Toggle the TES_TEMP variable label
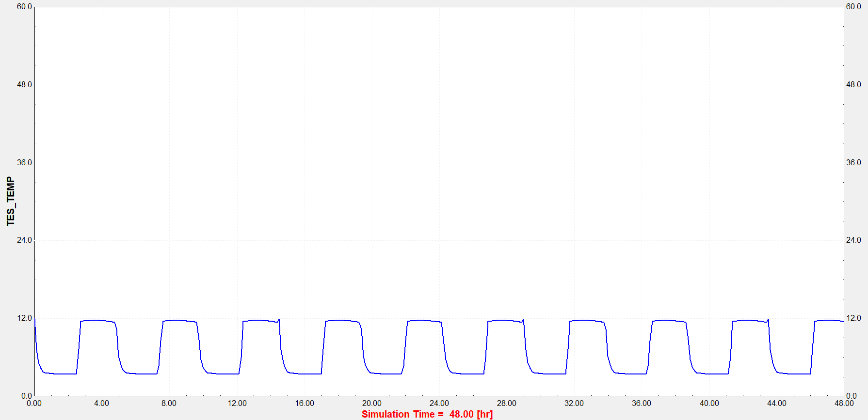 (x=11, y=201)
